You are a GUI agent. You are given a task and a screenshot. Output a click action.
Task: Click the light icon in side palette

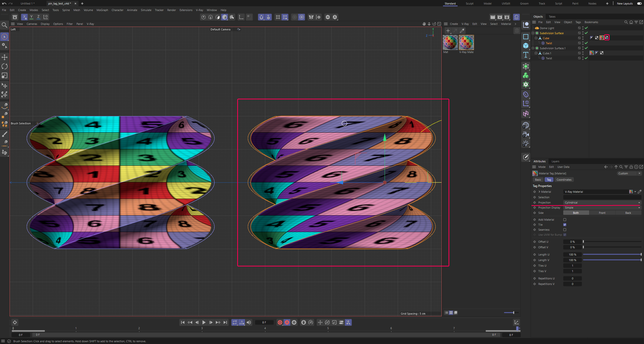pyautogui.click(x=526, y=143)
